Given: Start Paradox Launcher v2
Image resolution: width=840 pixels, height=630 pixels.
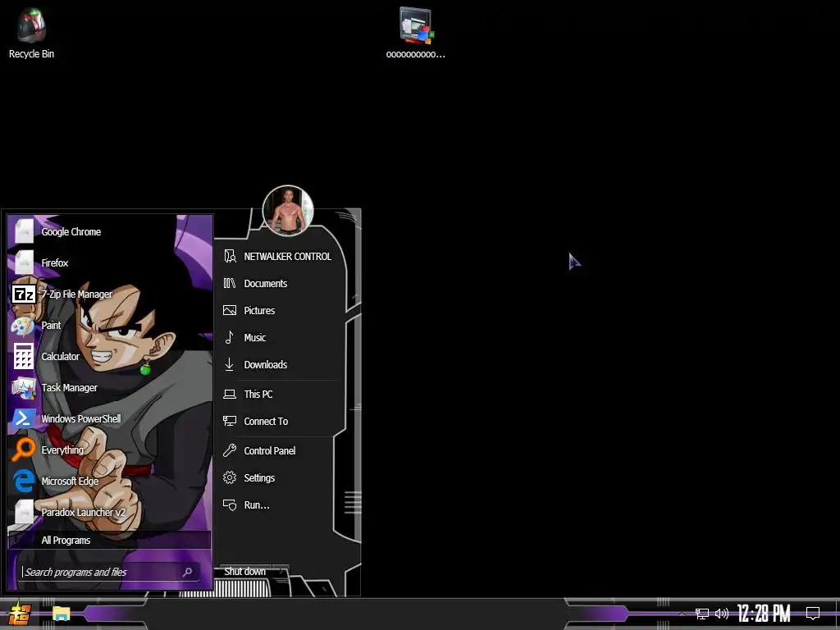Looking at the screenshot, I should (x=110, y=512).
